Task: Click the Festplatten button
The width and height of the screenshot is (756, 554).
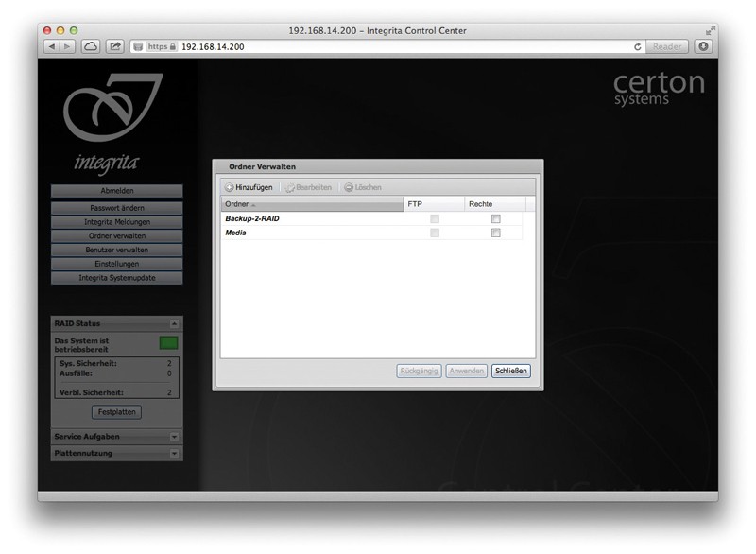Action: tap(116, 412)
